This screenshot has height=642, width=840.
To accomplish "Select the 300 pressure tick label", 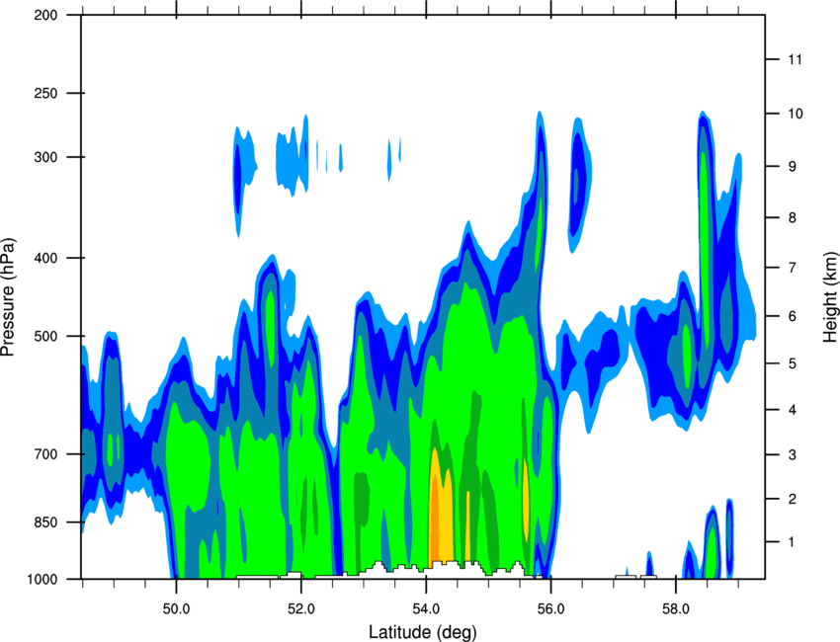I will click(x=45, y=157).
